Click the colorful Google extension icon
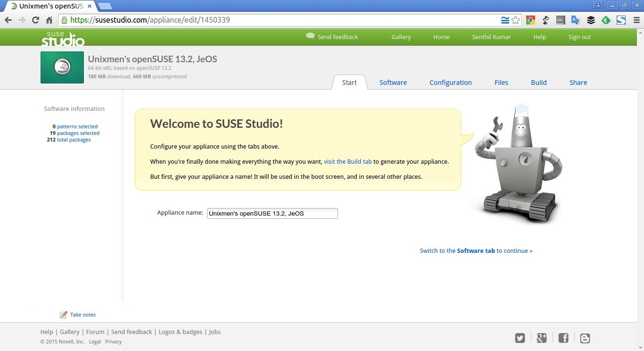Image resolution: width=644 pixels, height=351 pixels. (530, 20)
